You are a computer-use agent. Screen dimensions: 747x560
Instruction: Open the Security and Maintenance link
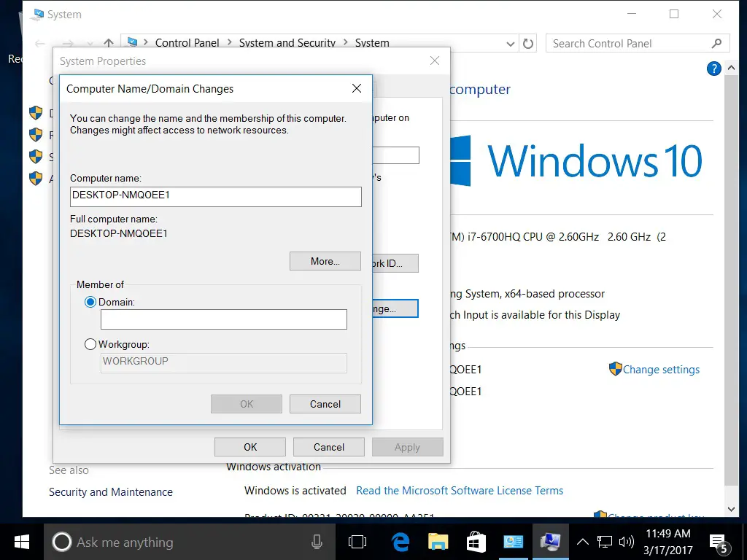pyautogui.click(x=111, y=492)
